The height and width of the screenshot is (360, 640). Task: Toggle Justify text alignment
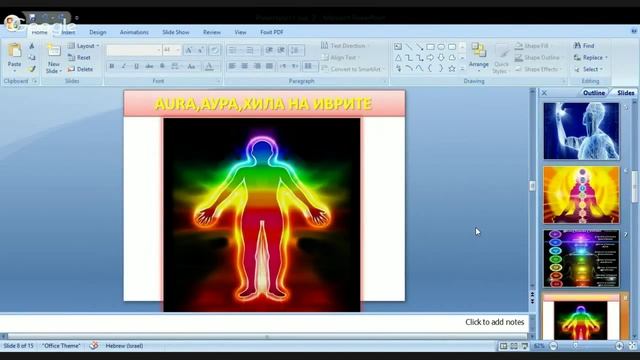[x=269, y=66]
